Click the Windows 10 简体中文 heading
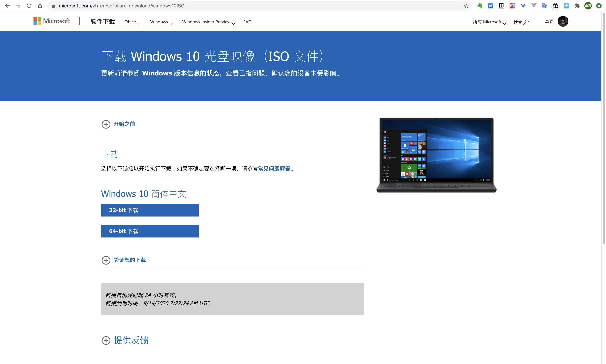 pyautogui.click(x=143, y=194)
